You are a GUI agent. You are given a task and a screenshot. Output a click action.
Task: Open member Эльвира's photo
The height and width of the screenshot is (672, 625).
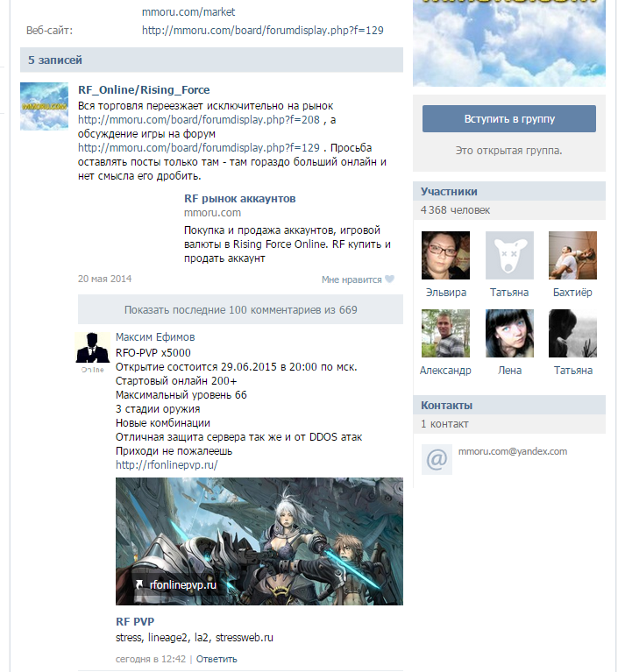(445, 256)
